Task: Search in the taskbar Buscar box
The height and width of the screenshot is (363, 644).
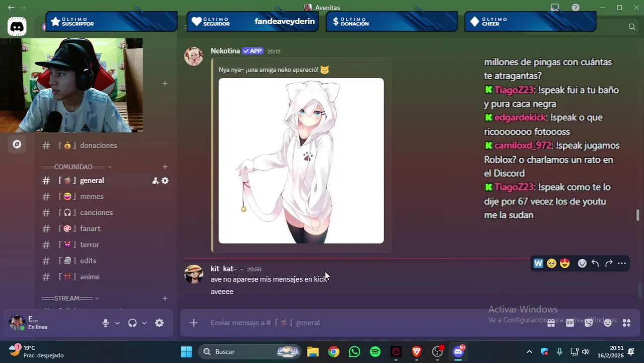Action: click(249, 352)
